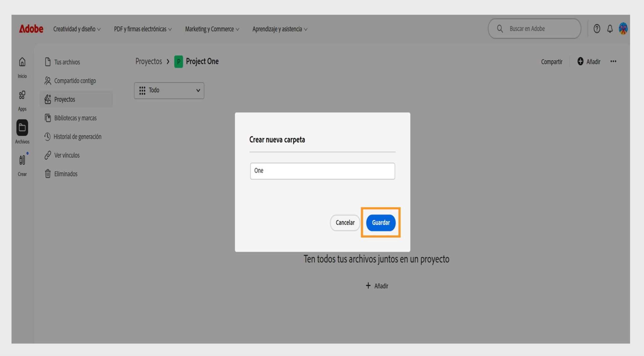Screen dimensions: 644x356
Task: Open Tus archivos
Action: click(67, 62)
